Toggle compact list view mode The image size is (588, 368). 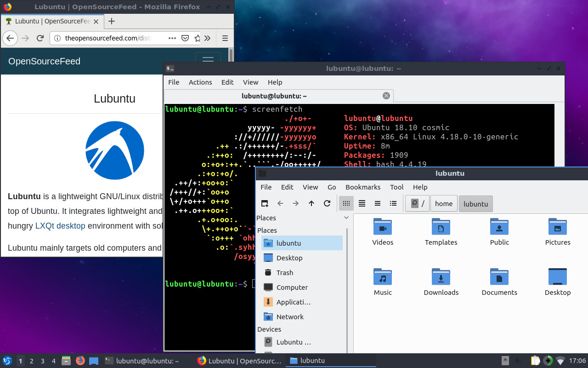[377, 203]
